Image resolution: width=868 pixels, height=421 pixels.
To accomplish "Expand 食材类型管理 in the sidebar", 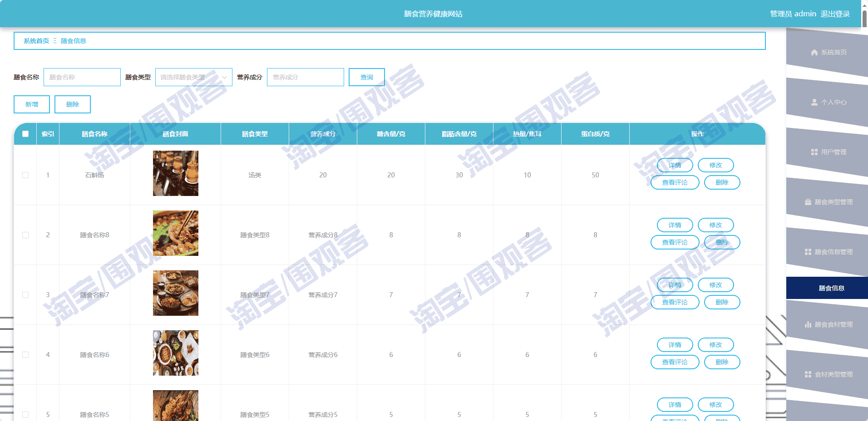I will tap(827, 375).
